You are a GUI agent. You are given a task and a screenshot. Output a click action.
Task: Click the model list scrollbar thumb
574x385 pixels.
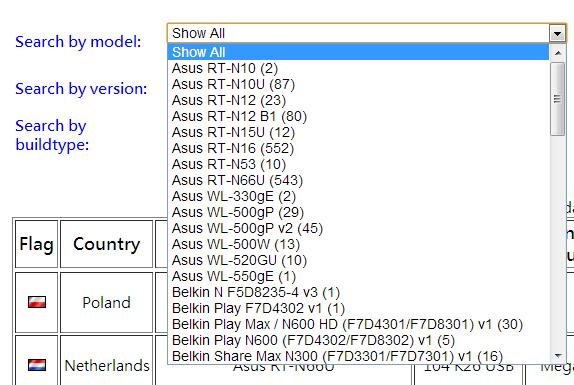558,99
